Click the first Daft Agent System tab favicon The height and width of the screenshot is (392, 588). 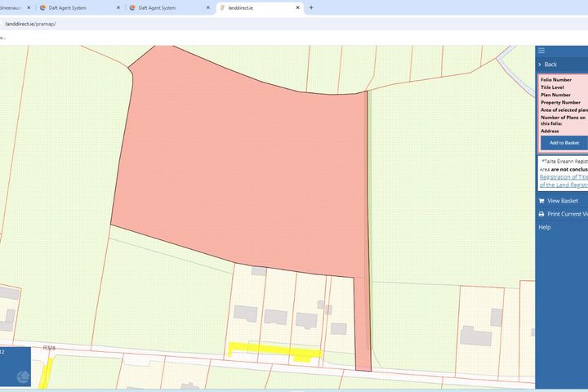[x=42, y=7]
